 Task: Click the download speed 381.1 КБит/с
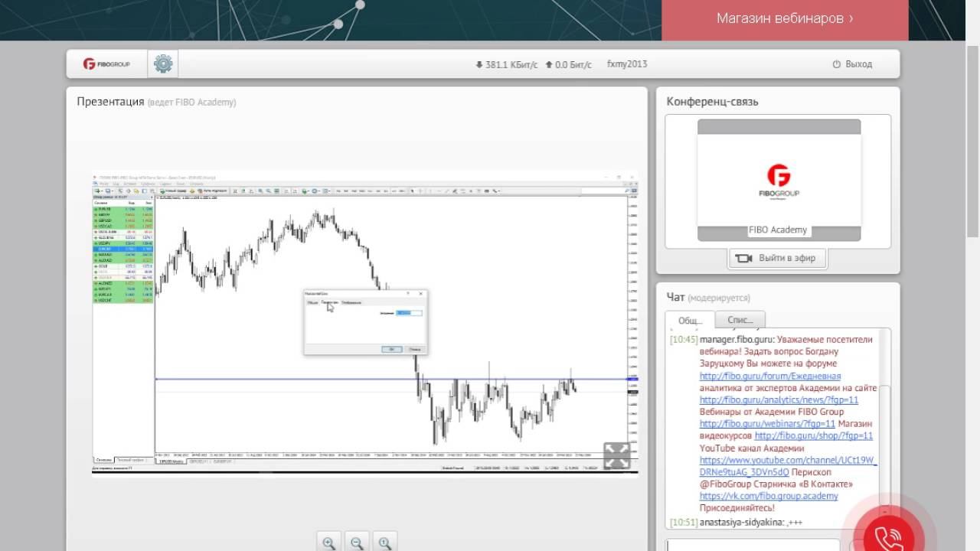pyautogui.click(x=506, y=64)
